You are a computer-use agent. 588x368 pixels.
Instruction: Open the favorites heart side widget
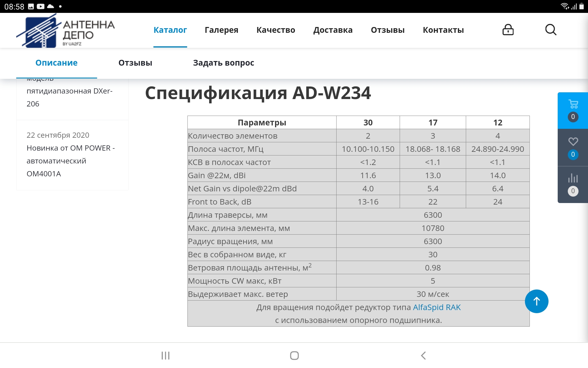tap(573, 148)
